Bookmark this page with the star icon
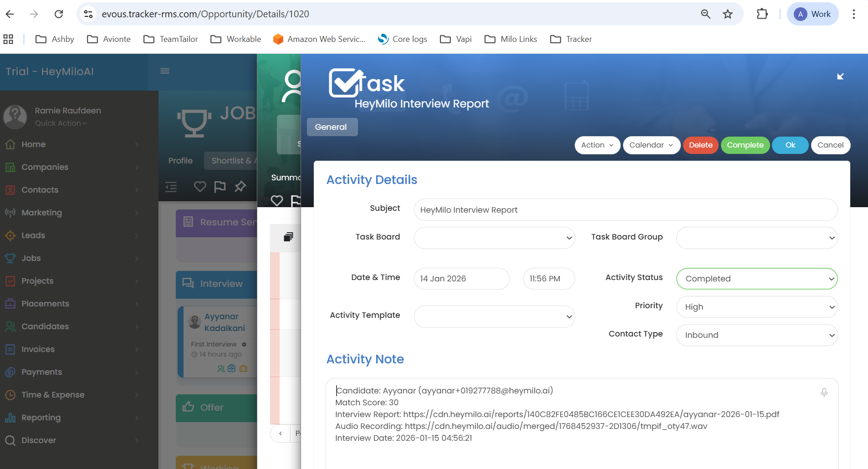 tap(727, 14)
